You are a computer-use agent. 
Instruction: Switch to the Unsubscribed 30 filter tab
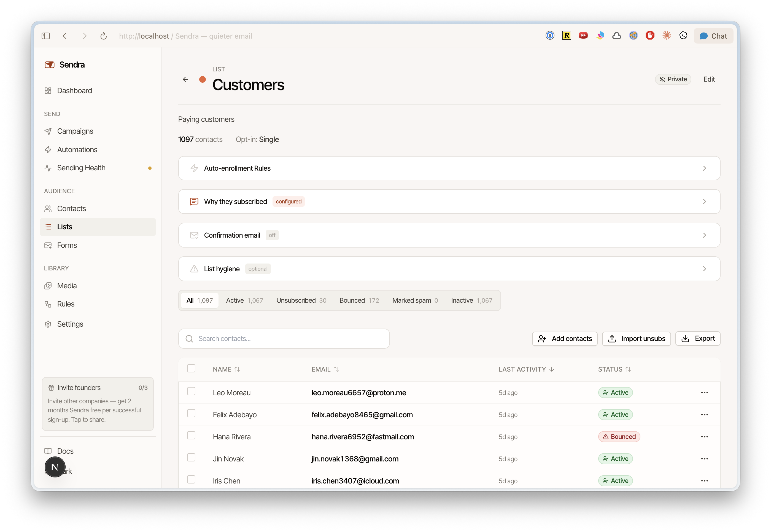(x=301, y=301)
